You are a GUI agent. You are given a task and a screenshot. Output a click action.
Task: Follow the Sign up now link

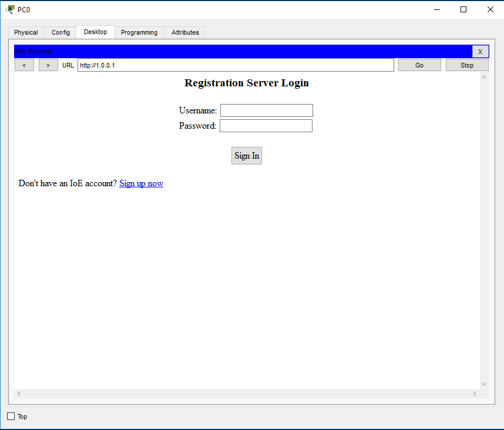pos(141,183)
